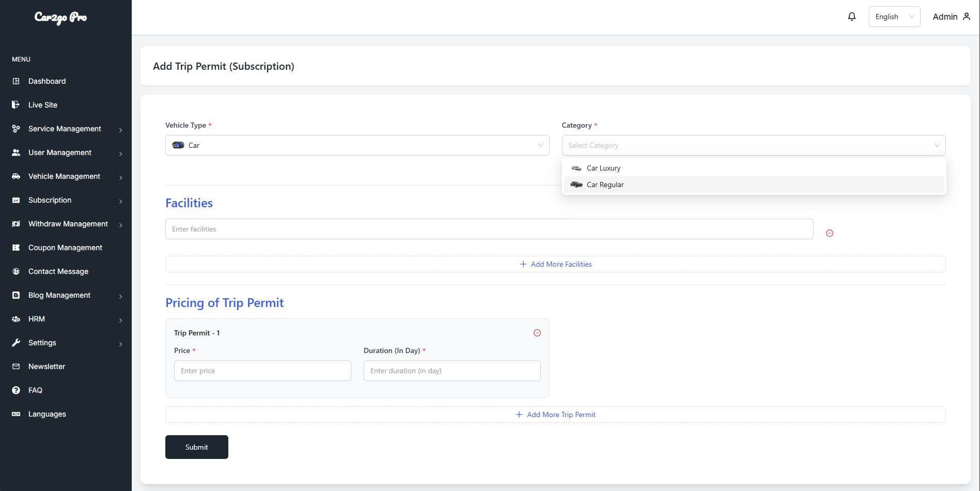Click the Admin account label
Screen dimensions: 980x491
945,17
